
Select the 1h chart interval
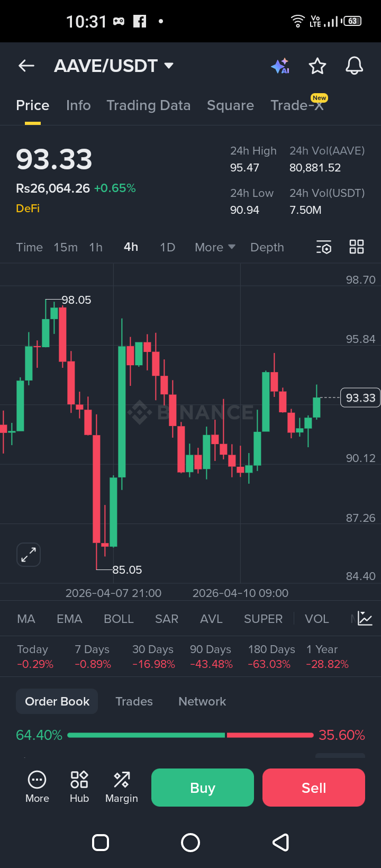(x=96, y=247)
